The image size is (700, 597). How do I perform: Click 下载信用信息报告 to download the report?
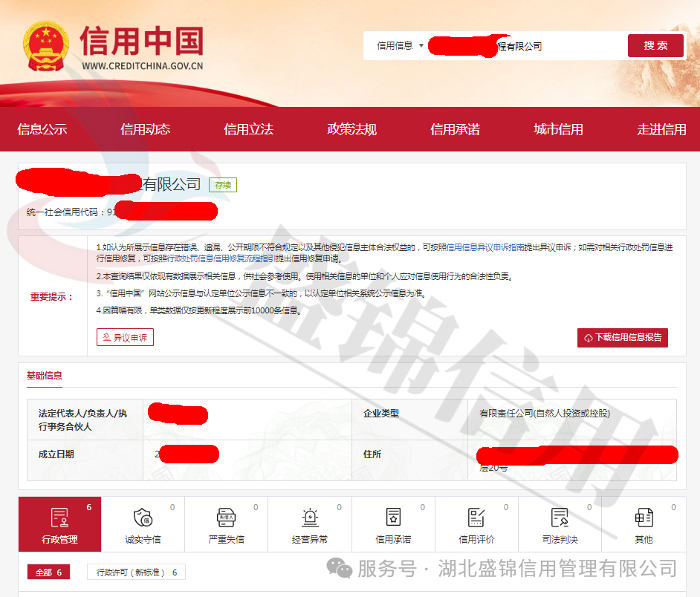(623, 336)
